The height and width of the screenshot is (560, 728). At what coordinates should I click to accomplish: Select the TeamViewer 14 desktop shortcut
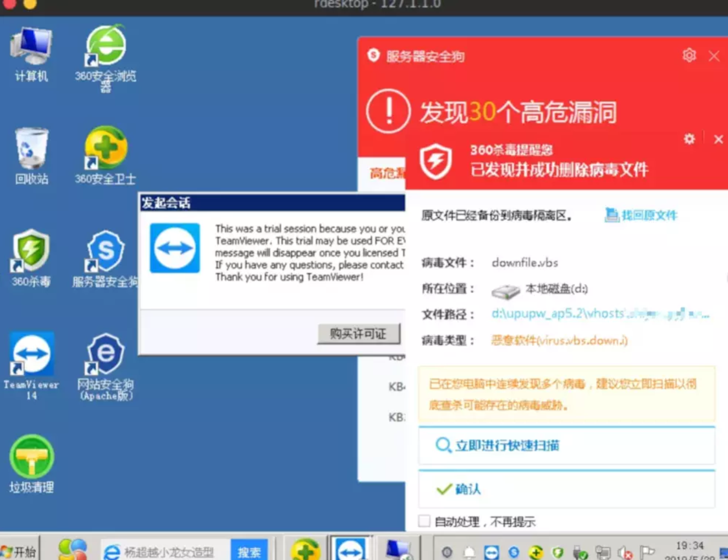point(31,366)
